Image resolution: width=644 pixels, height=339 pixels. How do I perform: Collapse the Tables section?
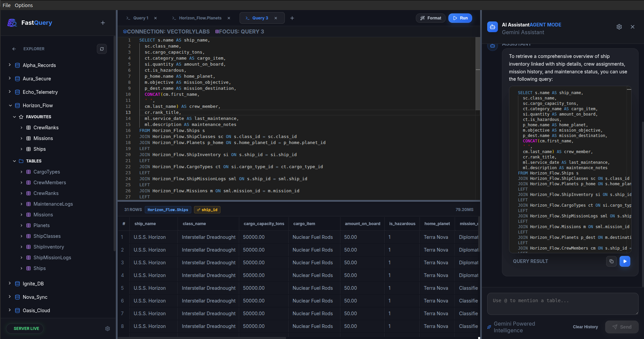(x=14, y=161)
